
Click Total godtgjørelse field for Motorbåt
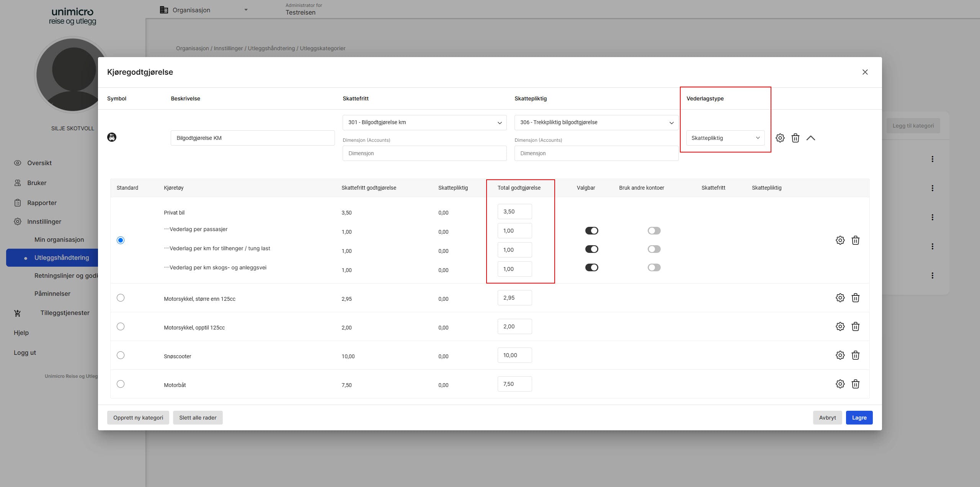(514, 384)
